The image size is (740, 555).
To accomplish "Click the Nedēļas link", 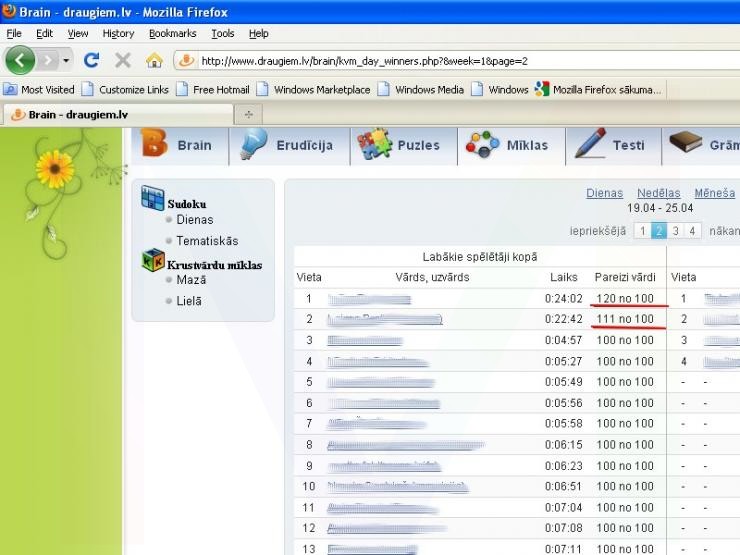I will [658, 193].
